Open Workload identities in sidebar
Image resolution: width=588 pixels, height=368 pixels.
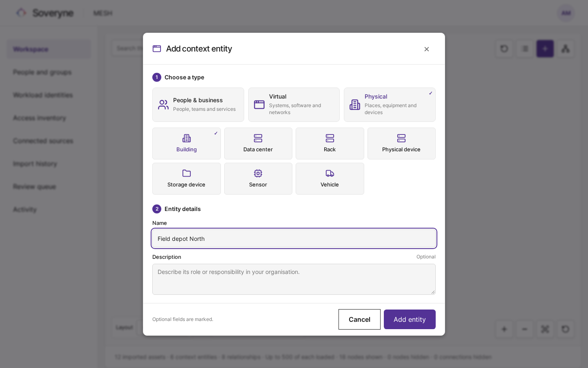click(49, 95)
